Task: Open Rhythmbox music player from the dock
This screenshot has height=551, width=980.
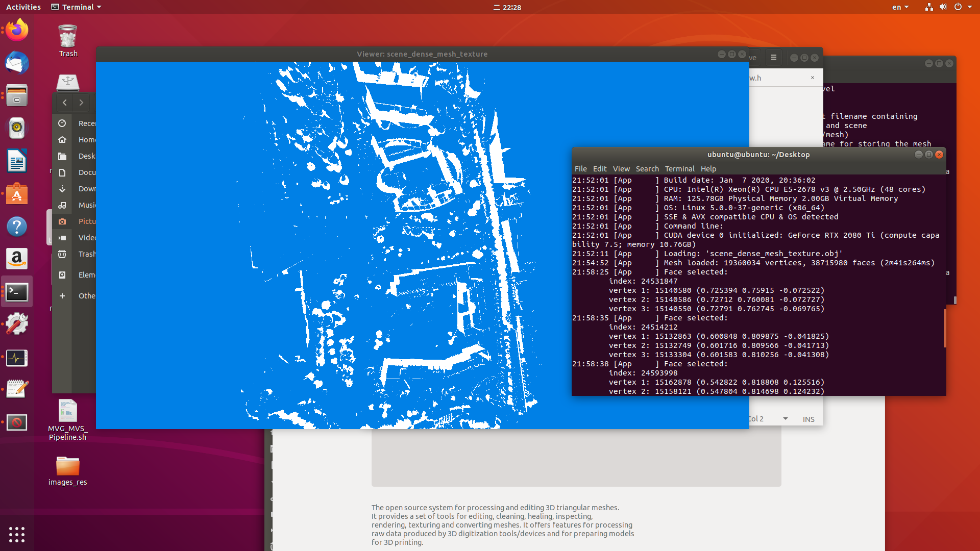Action: tap(17, 128)
